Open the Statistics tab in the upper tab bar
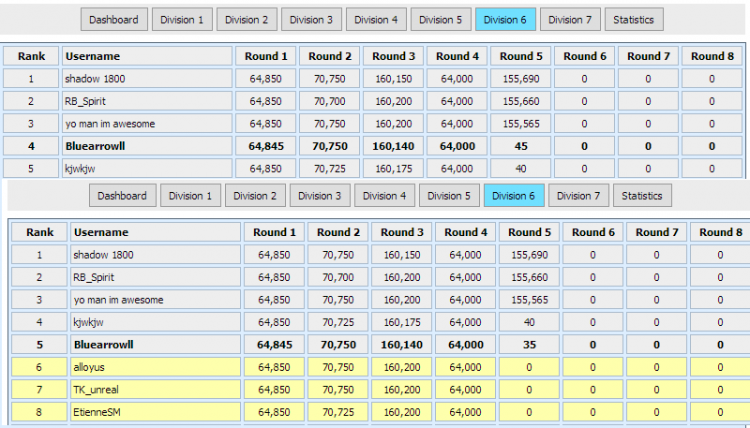 (634, 19)
